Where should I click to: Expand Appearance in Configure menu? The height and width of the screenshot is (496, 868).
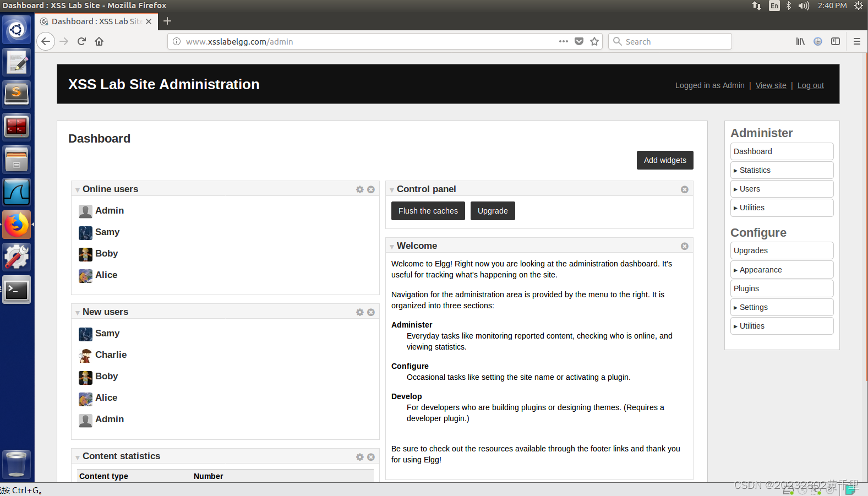(782, 270)
